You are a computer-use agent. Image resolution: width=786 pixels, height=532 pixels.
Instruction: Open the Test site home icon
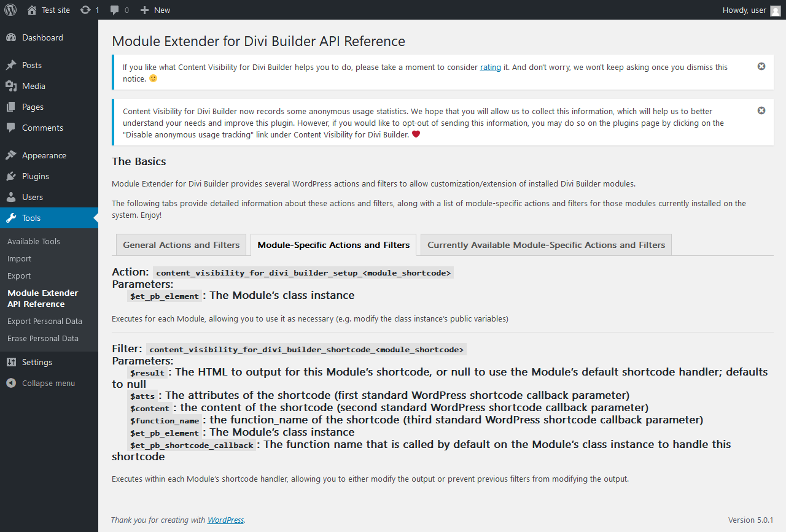32,10
